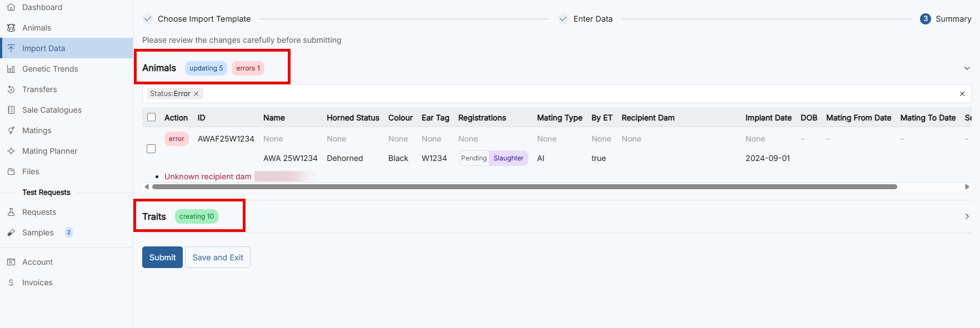Go back to Choose Import Template step
Screen dimensions: 980x328
click(x=204, y=19)
